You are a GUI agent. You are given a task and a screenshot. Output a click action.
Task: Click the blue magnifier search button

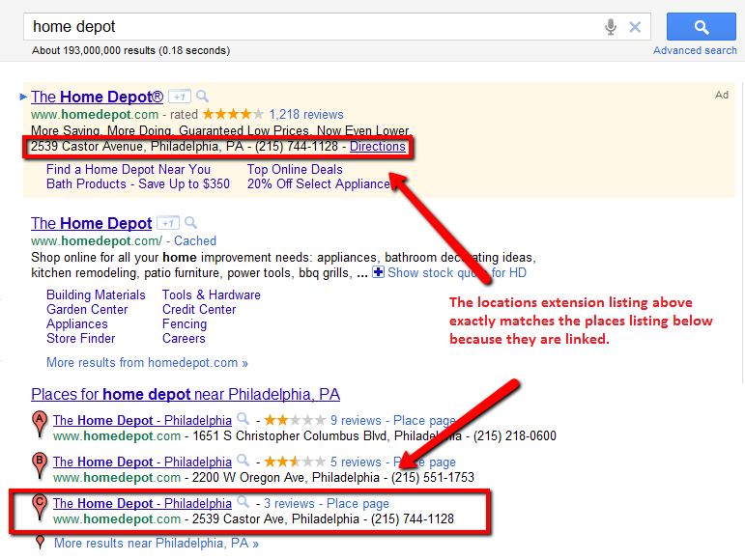[701, 27]
